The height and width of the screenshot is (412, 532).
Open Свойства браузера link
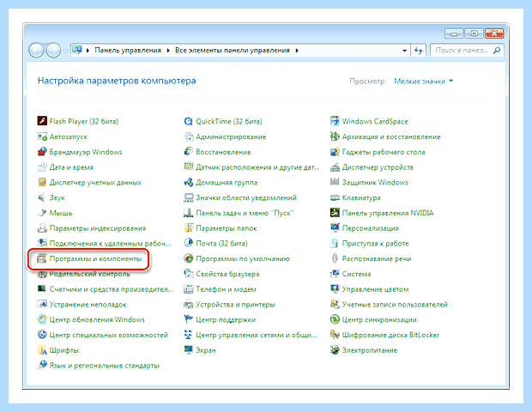[227, 274]
